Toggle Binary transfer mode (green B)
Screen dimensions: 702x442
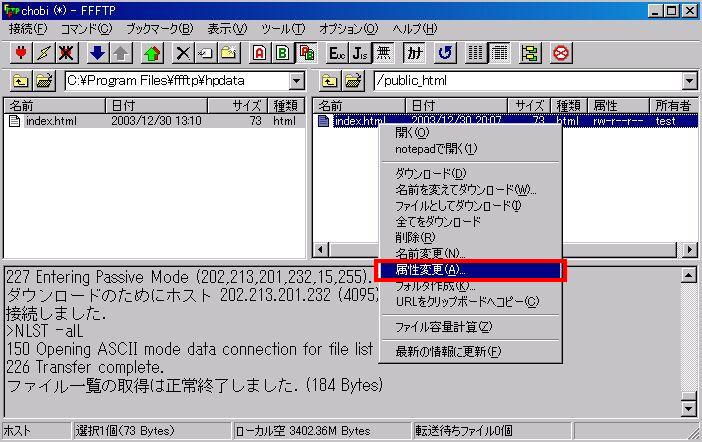point(283,53)
